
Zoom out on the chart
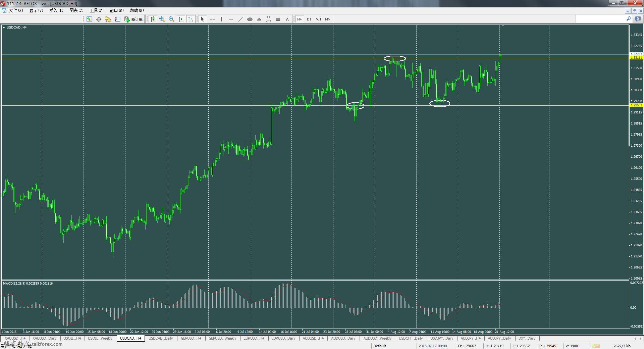(171, 19)
